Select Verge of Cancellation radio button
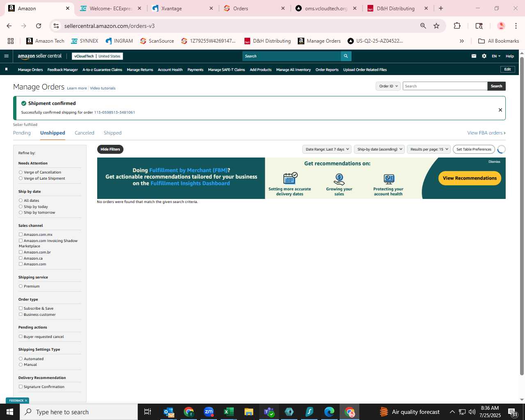 coord(21,172)
